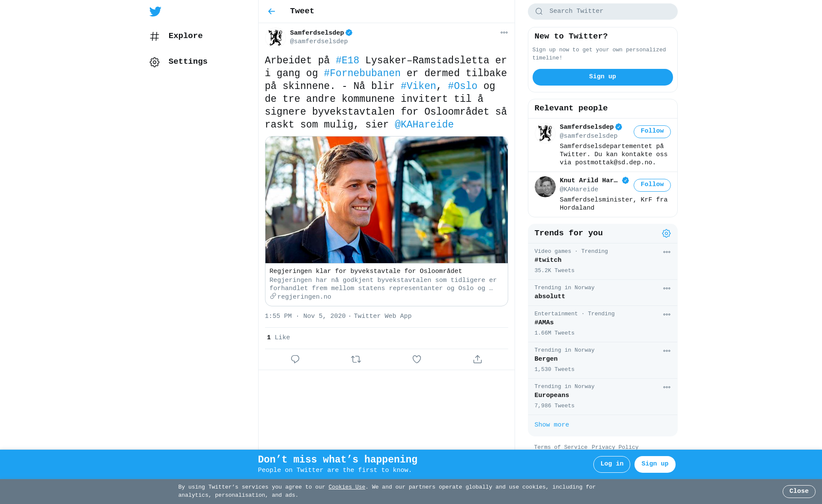Open the #Fornebubanen hashtag link
This screenshot has width=822, height=504.
point(362,74)
